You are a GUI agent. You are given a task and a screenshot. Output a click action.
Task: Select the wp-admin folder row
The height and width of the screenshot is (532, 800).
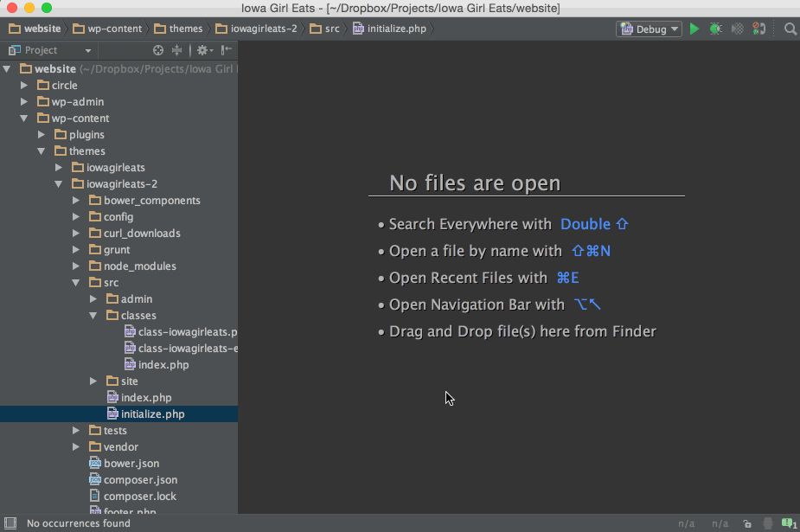pyautogui.click(x=118, y=101)
